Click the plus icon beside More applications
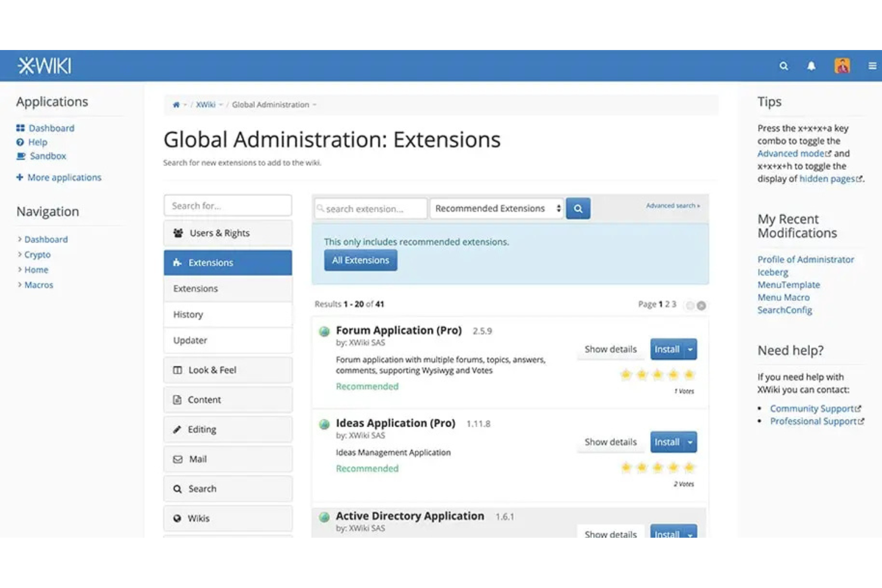The width and height of the screenshot is (882, 588). click(x=20, y=178)
